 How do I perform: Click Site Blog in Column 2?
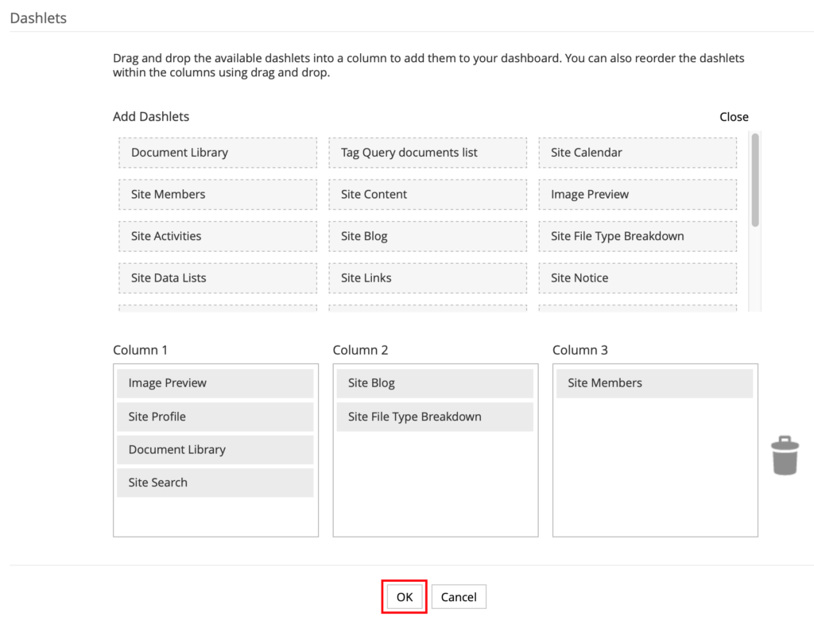[x=434, y=383]
